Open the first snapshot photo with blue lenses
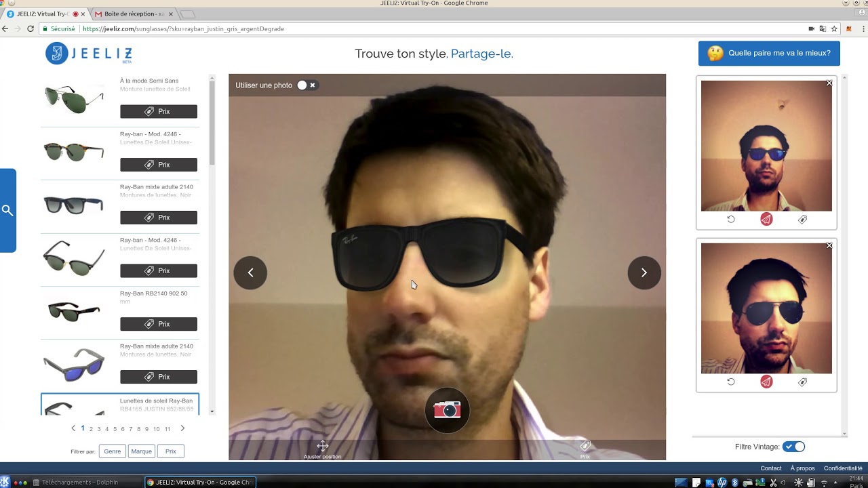 click(766, 146)
